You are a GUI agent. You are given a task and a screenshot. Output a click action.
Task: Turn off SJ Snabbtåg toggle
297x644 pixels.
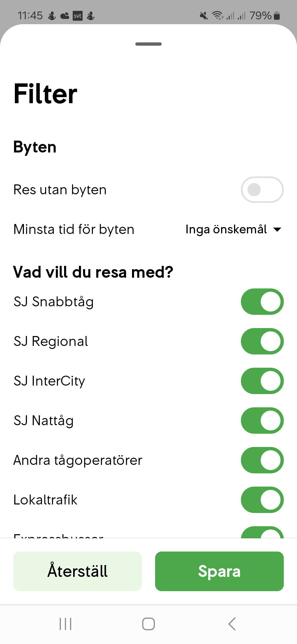[262, 302]
